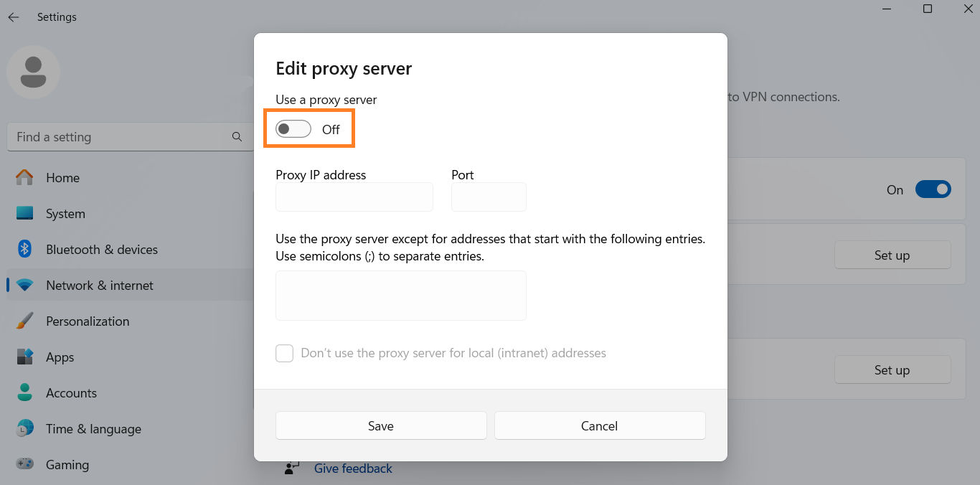This screenshot has height=485, width=980.
Task: Check Don't use proxy for local addresses
Action: 285,353
